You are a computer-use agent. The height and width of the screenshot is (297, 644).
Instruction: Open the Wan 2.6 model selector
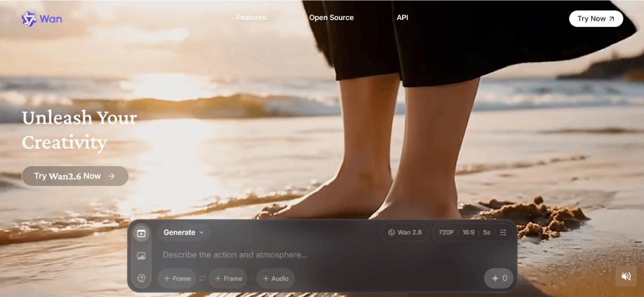click(404, 233)
